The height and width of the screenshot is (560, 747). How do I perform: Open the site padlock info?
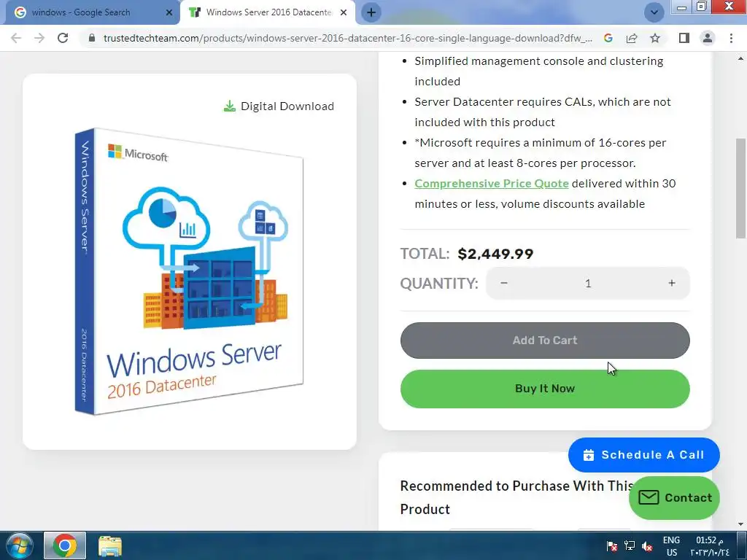92,38
